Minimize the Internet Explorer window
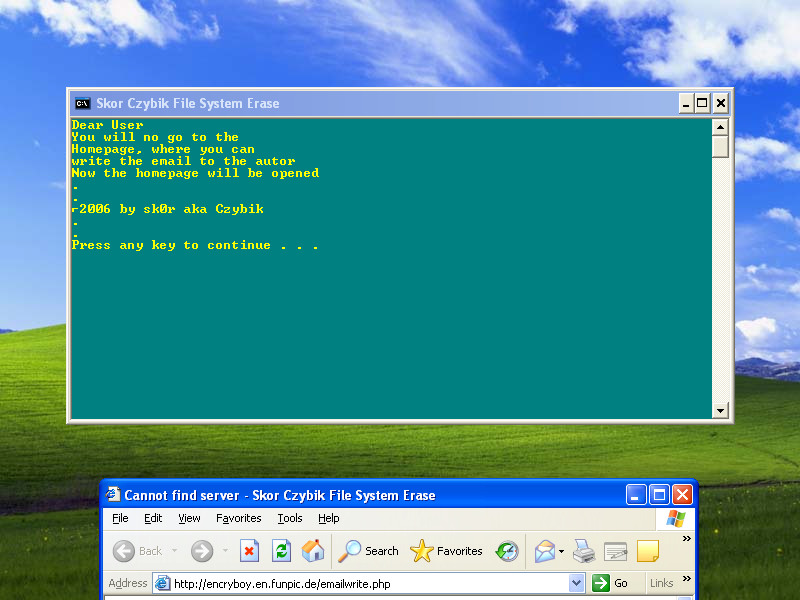Image resolution: width=800 pixels, height=600 pixels. (x=636, y=494)
